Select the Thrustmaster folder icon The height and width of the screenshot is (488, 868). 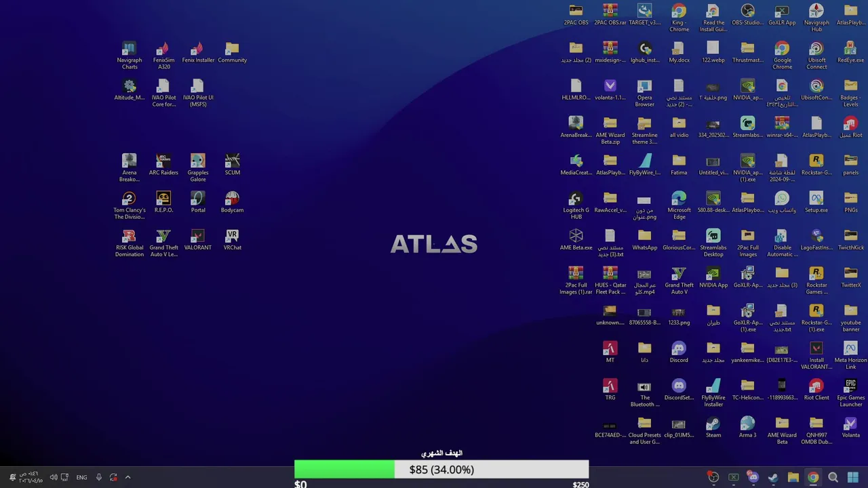(x=747, y=52)
